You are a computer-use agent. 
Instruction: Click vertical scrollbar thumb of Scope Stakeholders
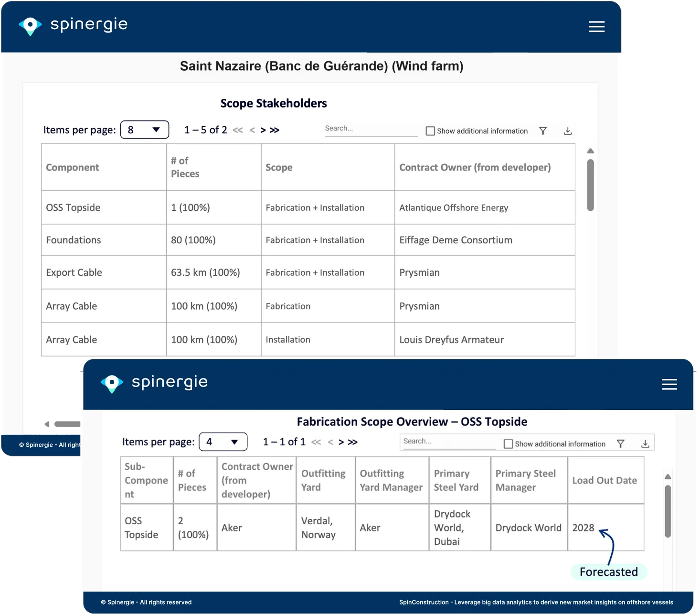pyautogui.click(x=591, y=185)
